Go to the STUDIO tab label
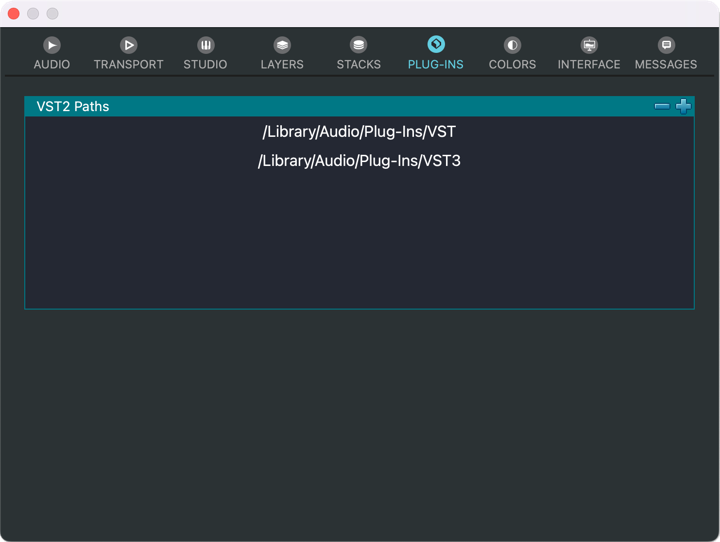 [x=205, y=64]
